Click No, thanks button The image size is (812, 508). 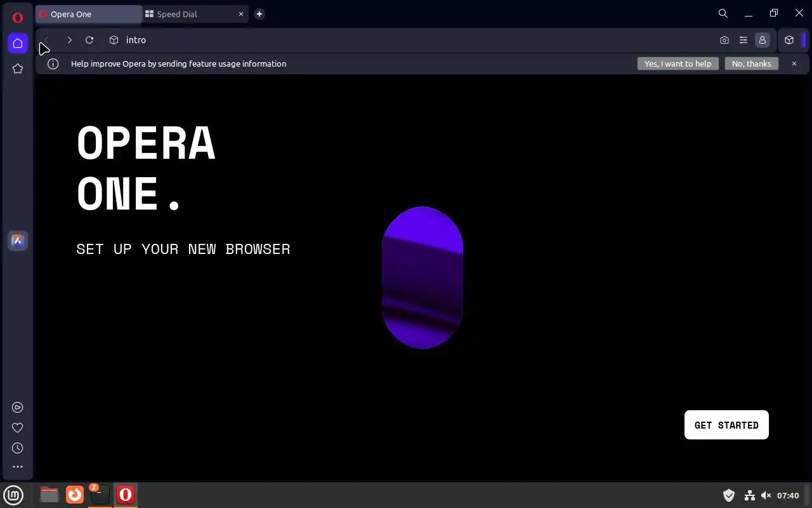(752, 63)
